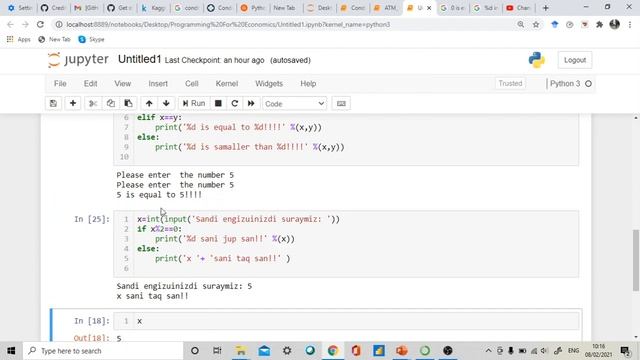Open the Chrome extensions puzzle icon
The width and height of the screenshot is (640, 360).
599,24
